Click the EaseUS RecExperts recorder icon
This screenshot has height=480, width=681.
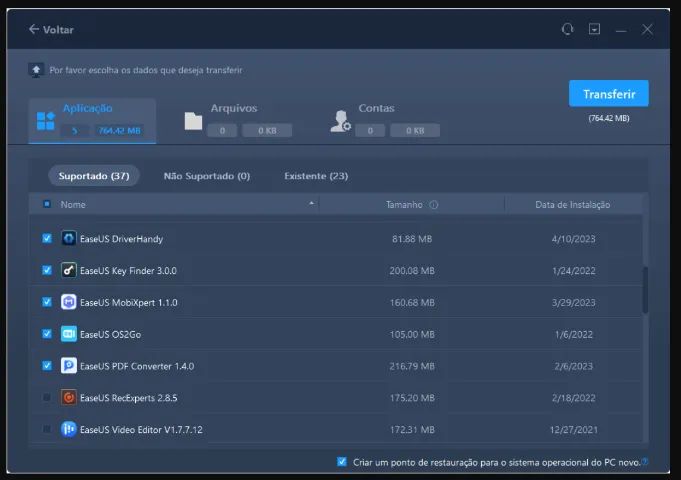69,397
